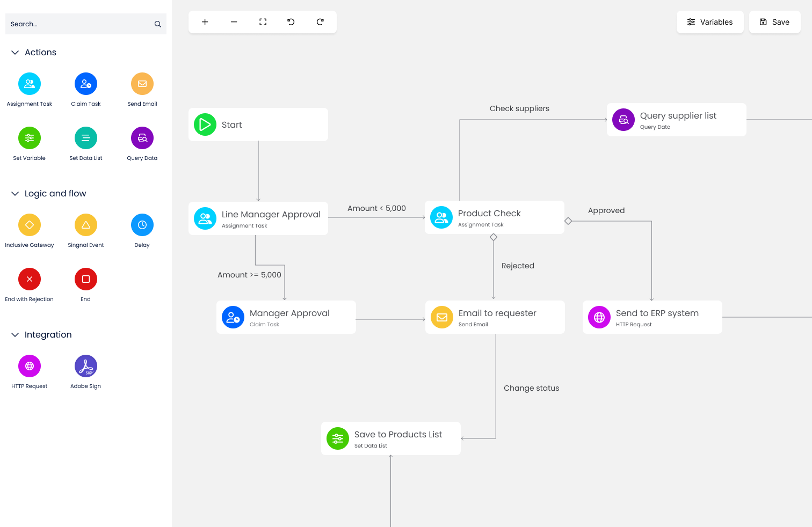Select the Inclusive Gateway icon
The height and width of the screenshot is (527, 812).
pyautogui.click(x=30, y=224)
